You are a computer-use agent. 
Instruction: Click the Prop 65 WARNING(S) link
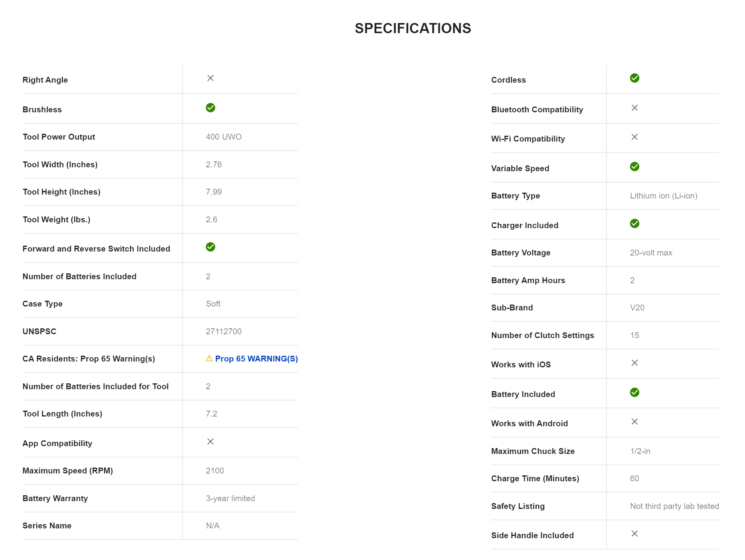coord(256,359)
